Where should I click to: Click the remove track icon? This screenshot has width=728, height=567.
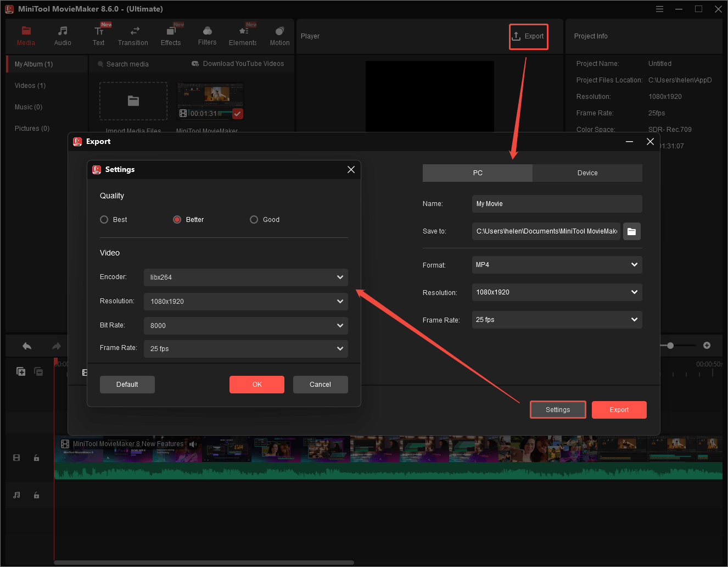point(38,371)
